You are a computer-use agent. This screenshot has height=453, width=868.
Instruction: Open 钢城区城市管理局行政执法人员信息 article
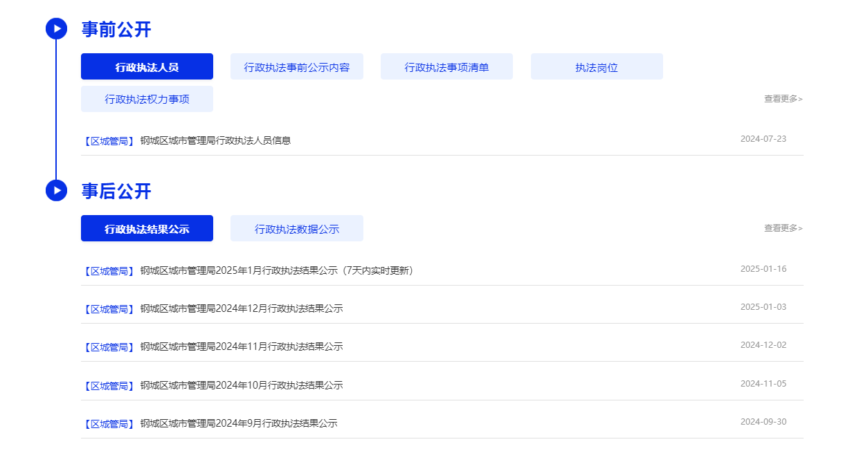click(215, 140)
